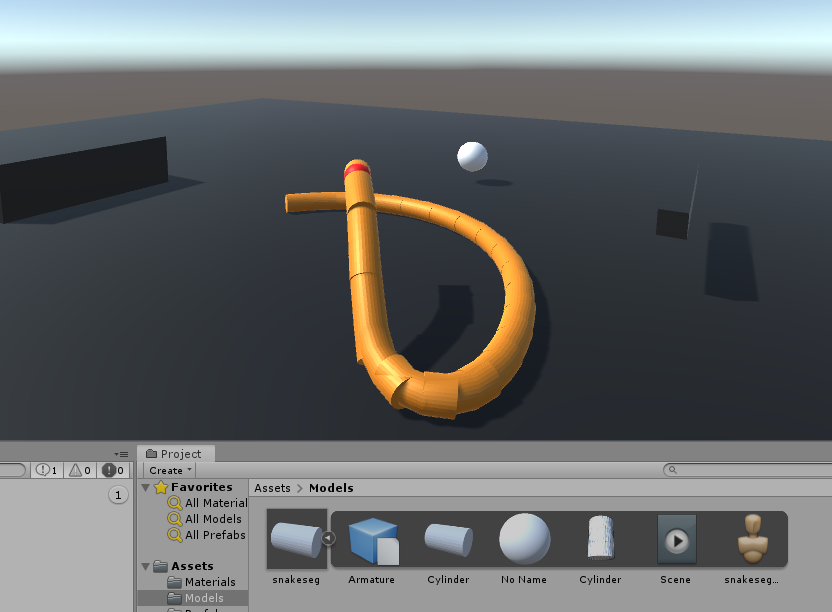Open the console panel options menu
The image size is (832, 612).
pos(122,454)
